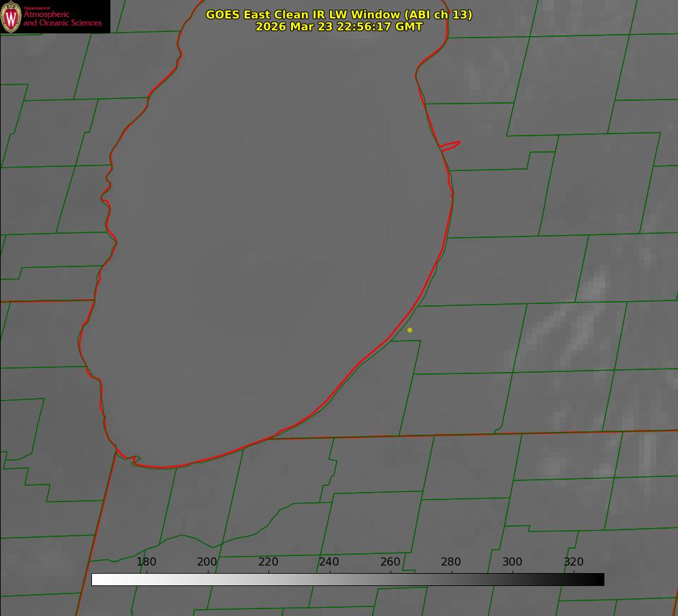Click the grayscale temperature colorbar

click(x=348, y=579)
